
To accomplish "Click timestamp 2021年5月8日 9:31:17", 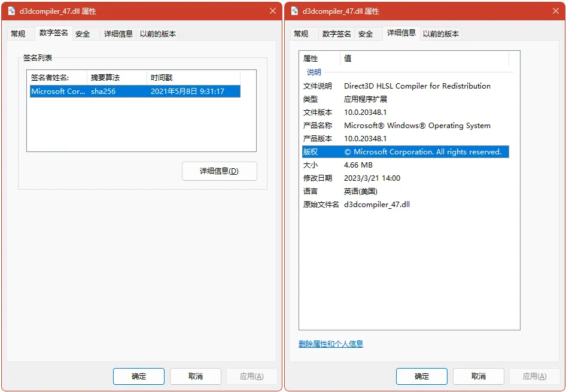I will tap(187, 92).
